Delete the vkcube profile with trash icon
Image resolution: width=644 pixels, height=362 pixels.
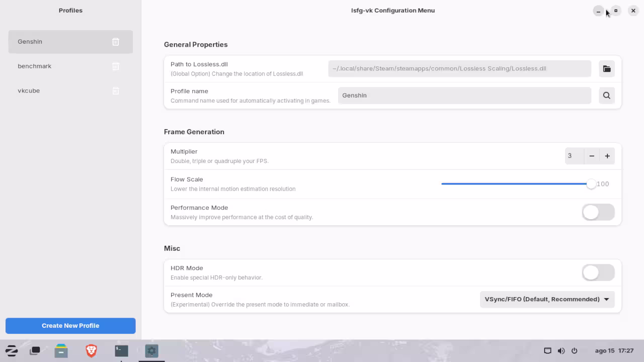click(x=116, y=91)
